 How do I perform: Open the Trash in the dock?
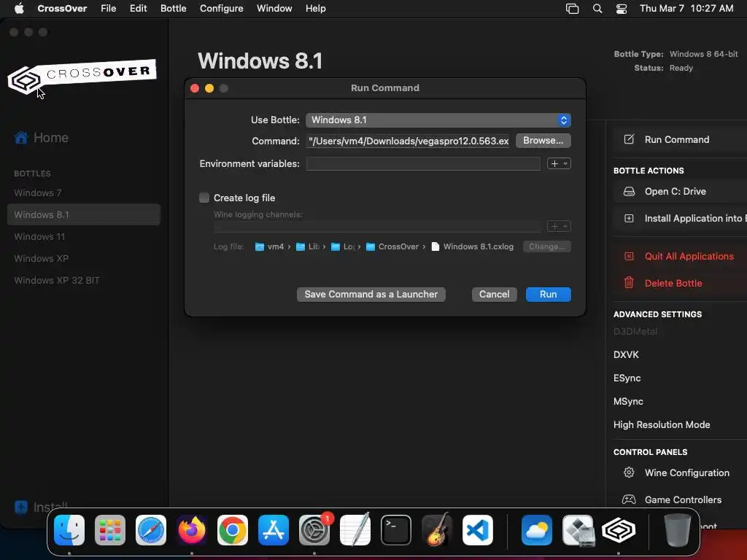coord(678,530)
